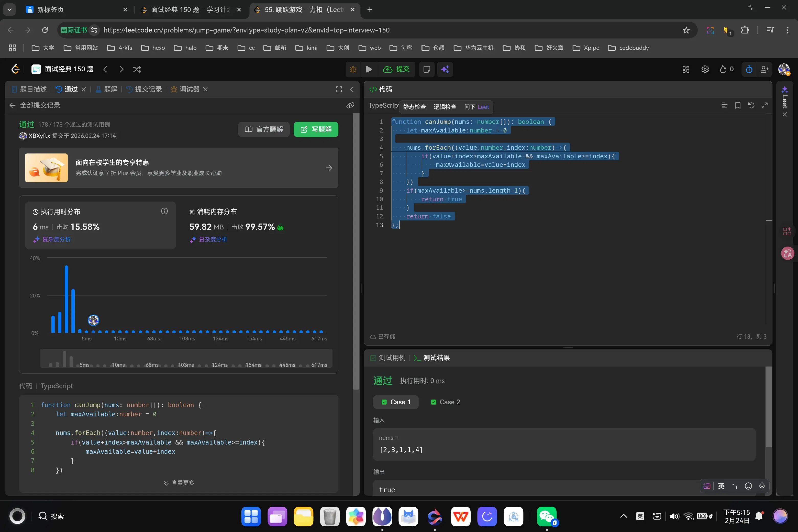Screen dimensions: 798x532
Task: Open the layout grid icon
Action: pyautogui.click(x=686, y=69)
